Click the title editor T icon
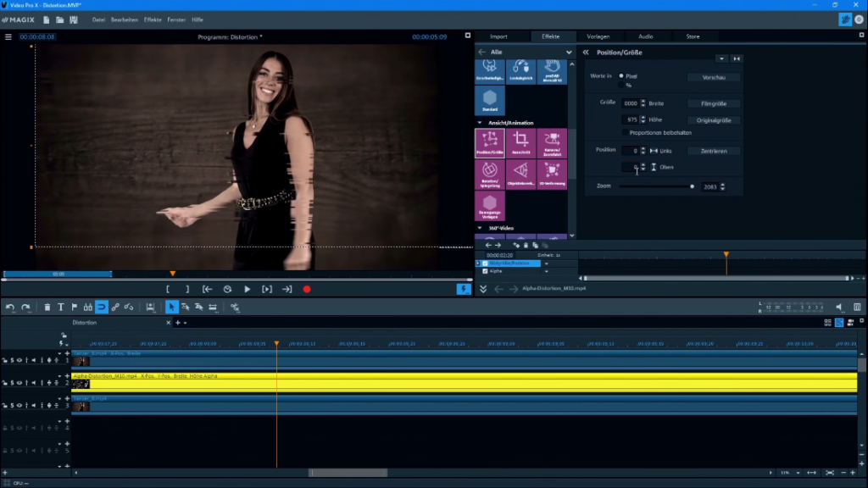This screenshot has width=868, height=488. [61, 307]
